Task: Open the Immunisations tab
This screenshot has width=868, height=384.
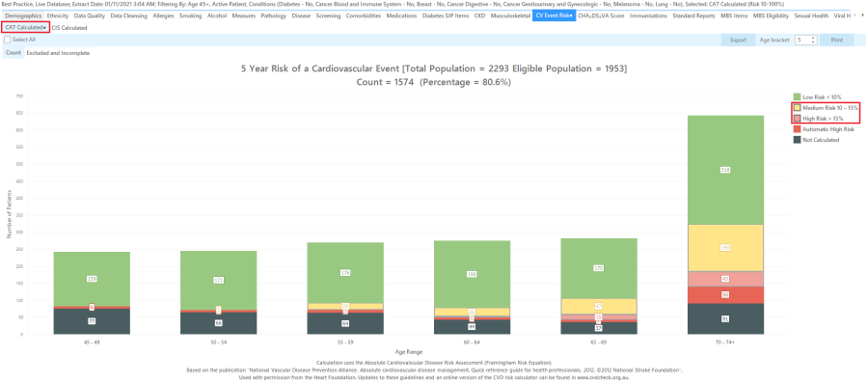Action: tap(648, 16)
